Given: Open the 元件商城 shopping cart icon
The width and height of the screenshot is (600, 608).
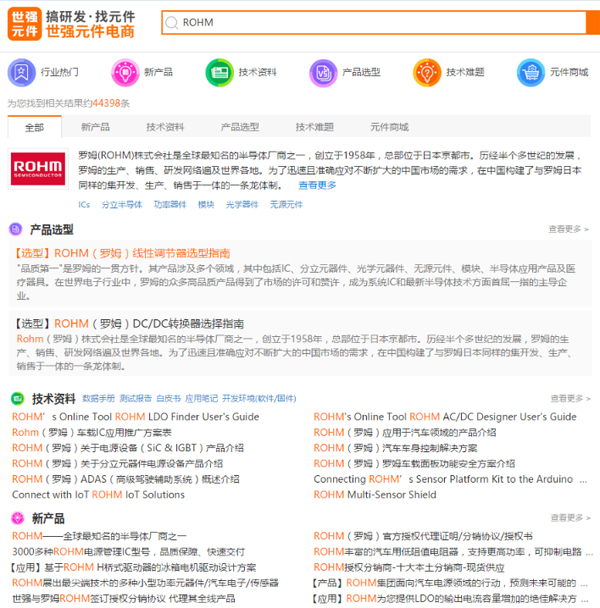Looking at the screenshot, I should 531,73.
